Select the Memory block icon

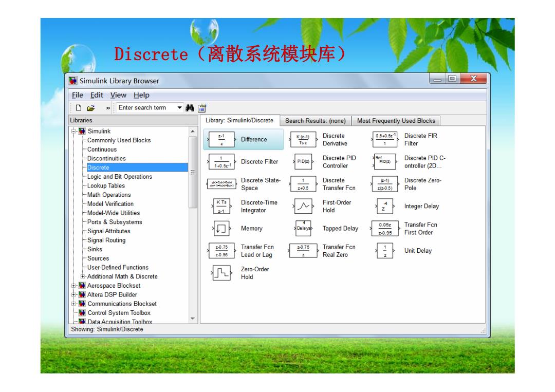(x=221, y=229)
